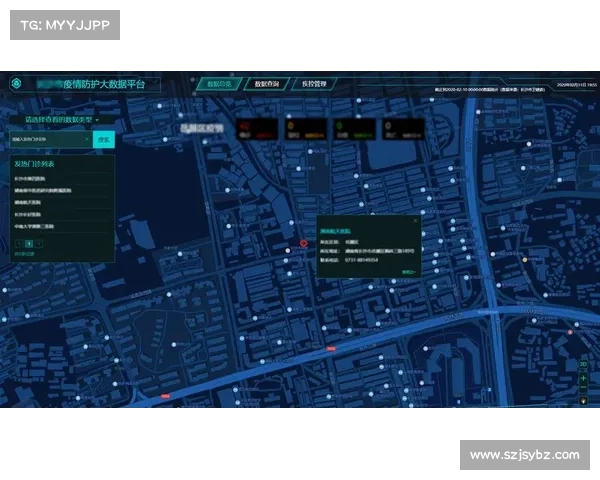This screenshot has height=480, width=600.
Task: Open the 反控管理 tab
Action: click(313, 85)
